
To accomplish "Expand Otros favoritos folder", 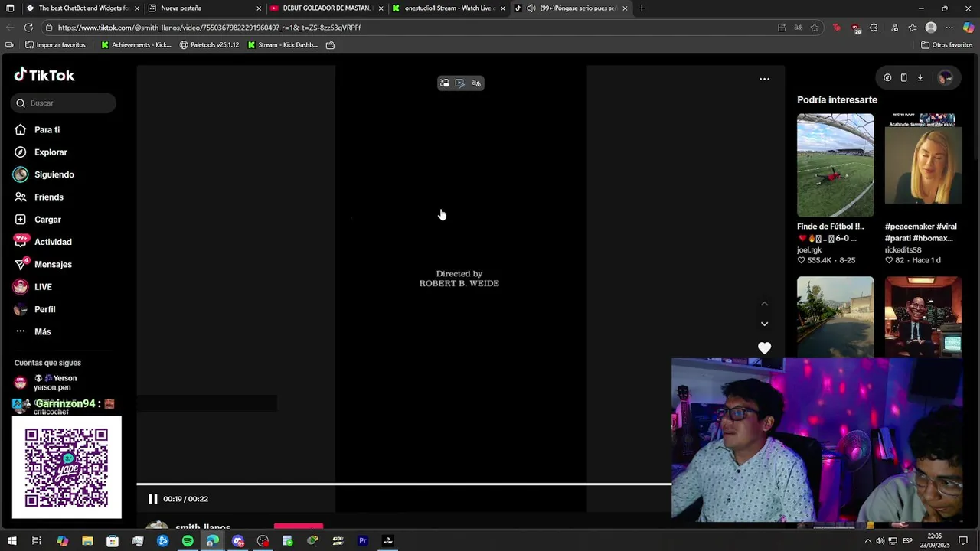I will (x=946, y=45).
